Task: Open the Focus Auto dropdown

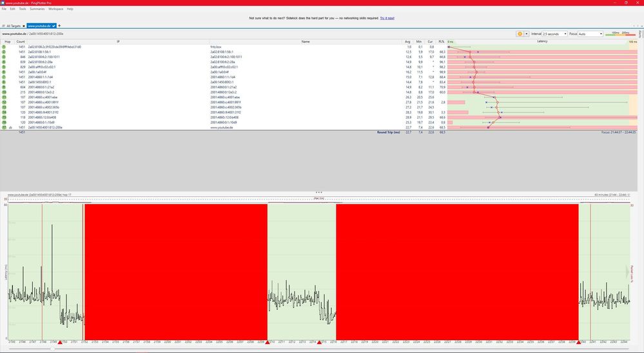Action: coord(590,34)
